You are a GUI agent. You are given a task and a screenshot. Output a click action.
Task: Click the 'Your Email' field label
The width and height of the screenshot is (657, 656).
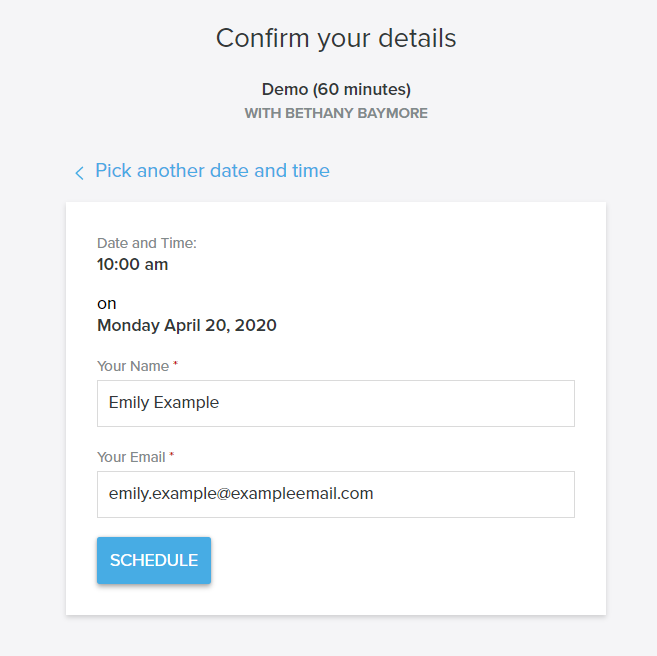click(x=131, y=457)
